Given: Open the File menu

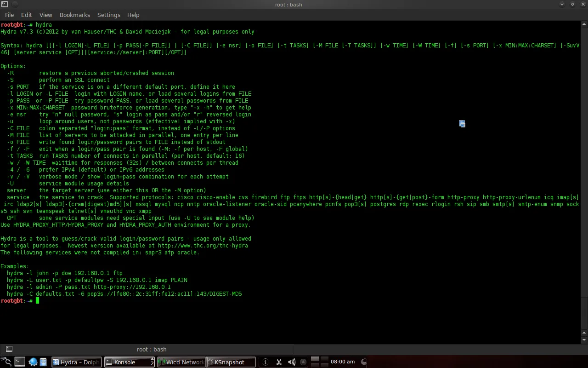Looking at the screenshot, I should [9, 15].
